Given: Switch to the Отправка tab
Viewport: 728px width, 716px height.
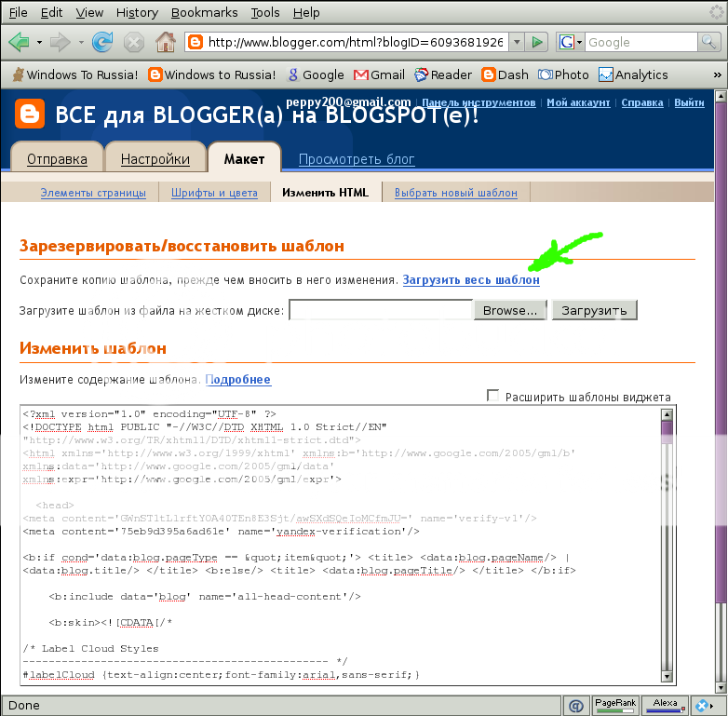Looking at the screenshot, I should (x=57, y=159).
